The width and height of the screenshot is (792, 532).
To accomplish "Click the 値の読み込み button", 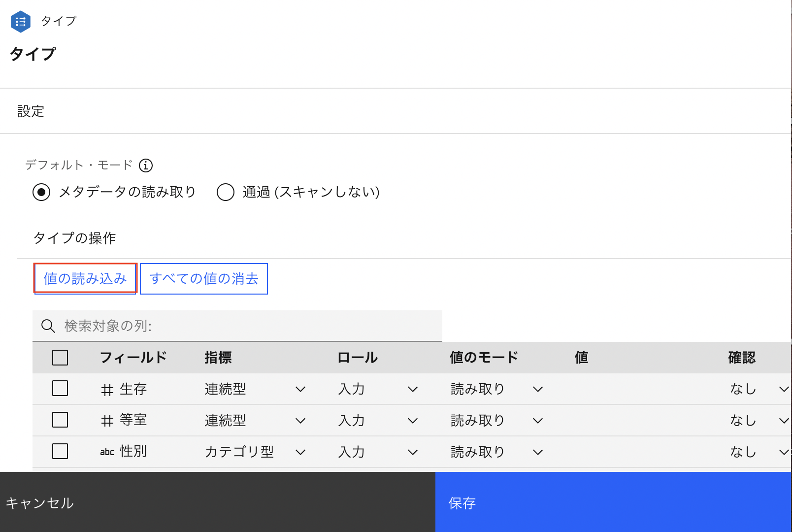I will [85, 278].
